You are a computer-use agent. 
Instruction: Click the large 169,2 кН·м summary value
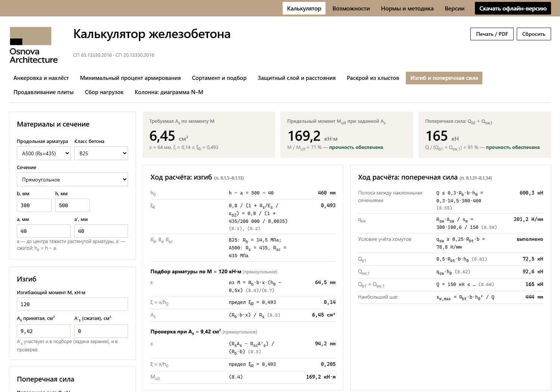click(312, 136)
